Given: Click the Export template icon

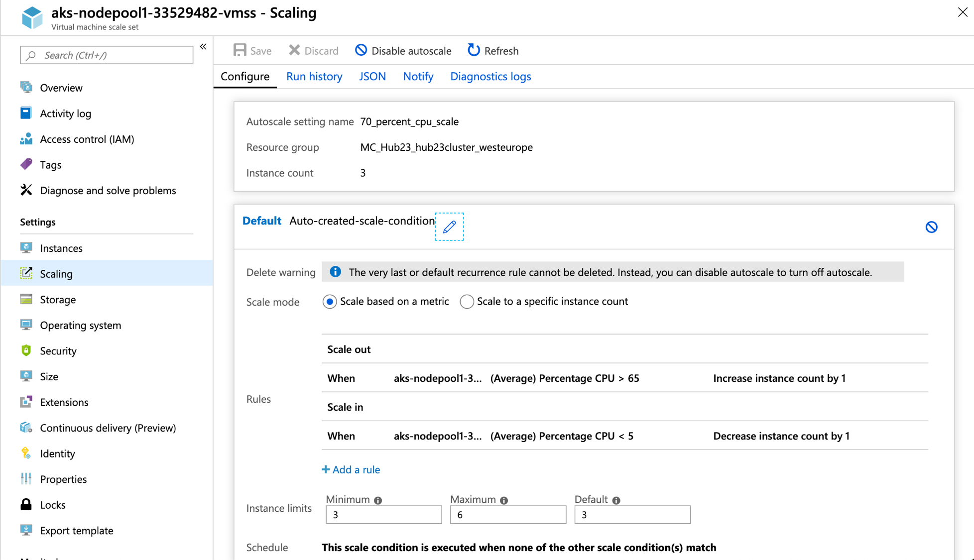Looking at the screenshot, I should coord(26,530).
